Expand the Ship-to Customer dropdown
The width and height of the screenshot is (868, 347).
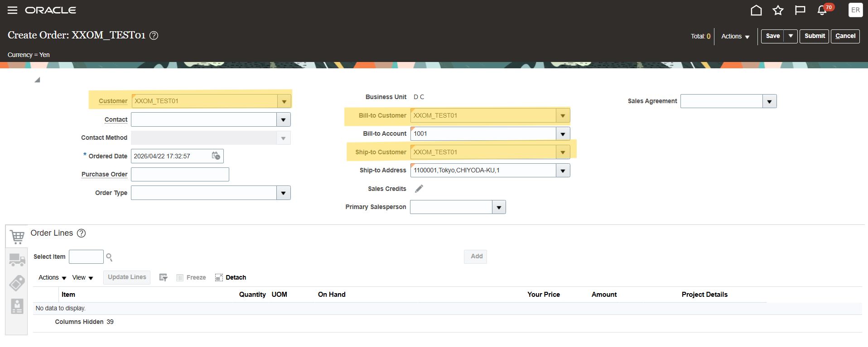(563, 152)
